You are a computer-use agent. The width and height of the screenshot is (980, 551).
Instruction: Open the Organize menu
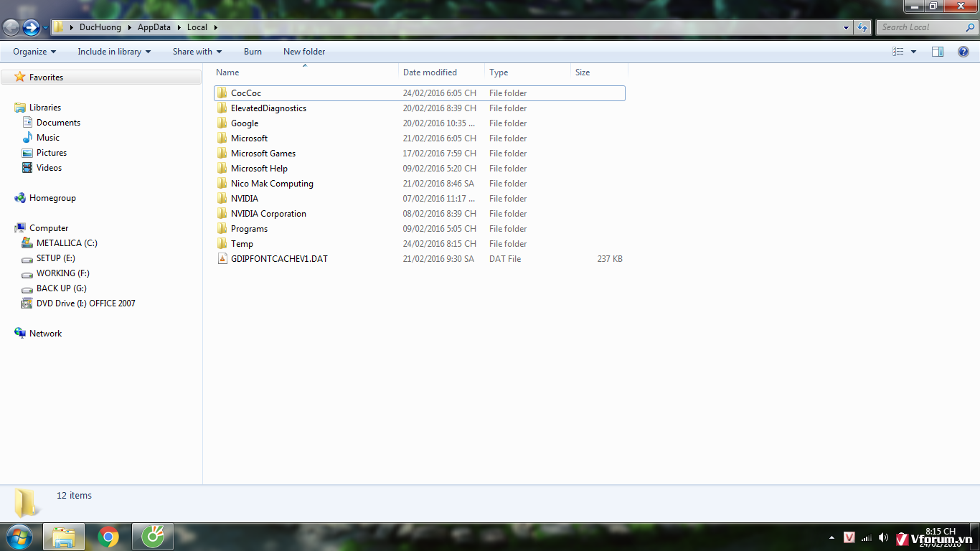coord(34,52)
